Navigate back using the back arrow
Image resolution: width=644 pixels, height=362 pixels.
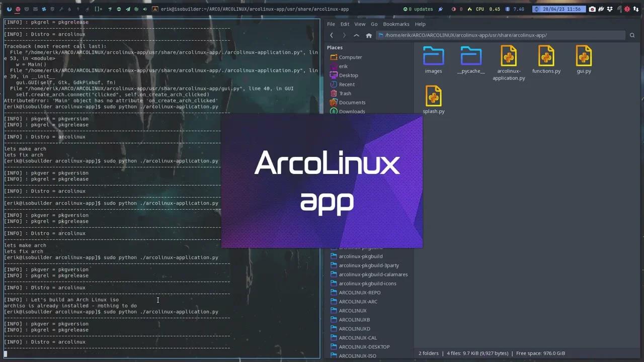coord(332,35)
